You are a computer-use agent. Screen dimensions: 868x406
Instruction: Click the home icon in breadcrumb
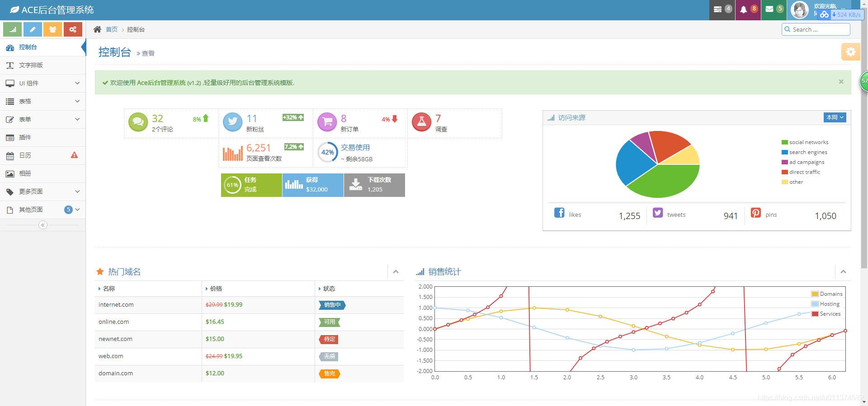[x=97, y=29]
